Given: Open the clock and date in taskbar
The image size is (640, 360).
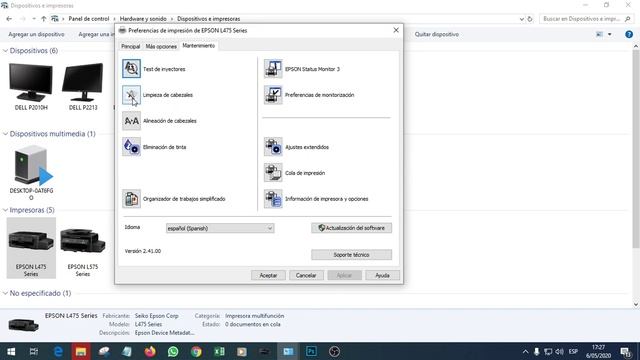Looking at the screenshot, I should coord(598,351).
